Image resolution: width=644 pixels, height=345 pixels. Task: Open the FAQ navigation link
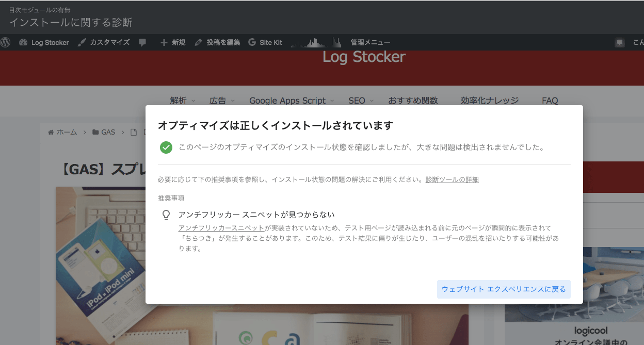point(550,101)
